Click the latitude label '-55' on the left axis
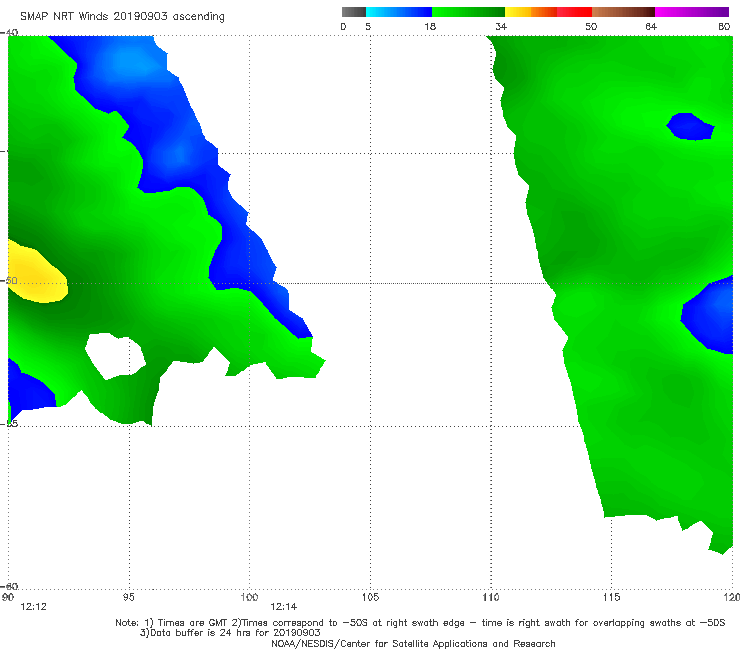 (x=10, y=423)
